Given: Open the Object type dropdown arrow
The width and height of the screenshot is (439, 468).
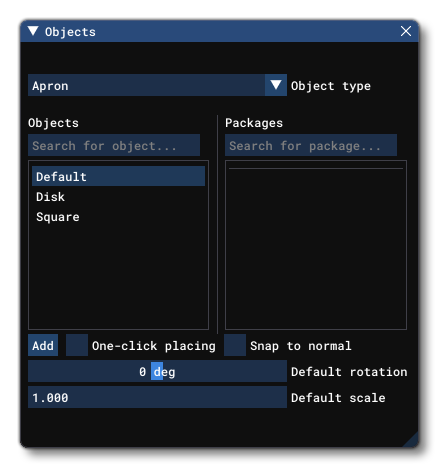Looking at the screenshot, I should pos(276,85).
